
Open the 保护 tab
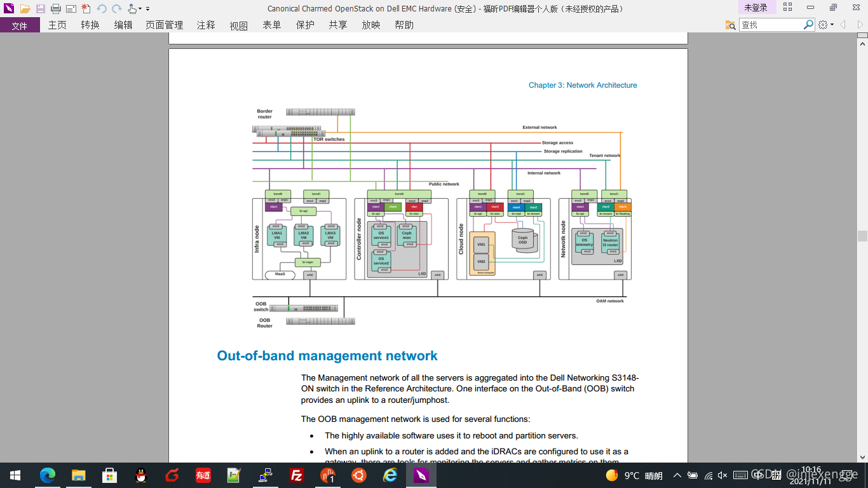pyautogui.click(x=305, y=25)
